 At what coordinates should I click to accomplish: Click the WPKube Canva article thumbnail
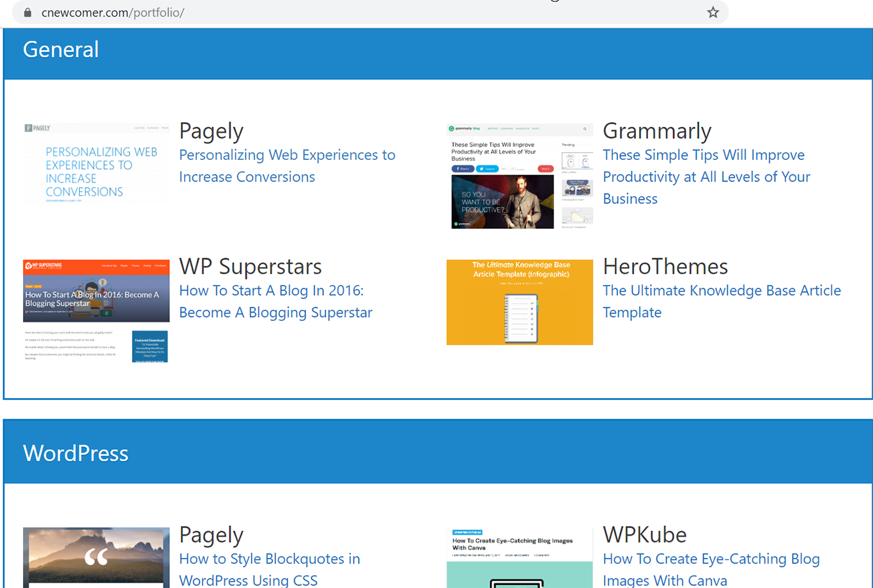pyautogui.click(x=520, y=558)
